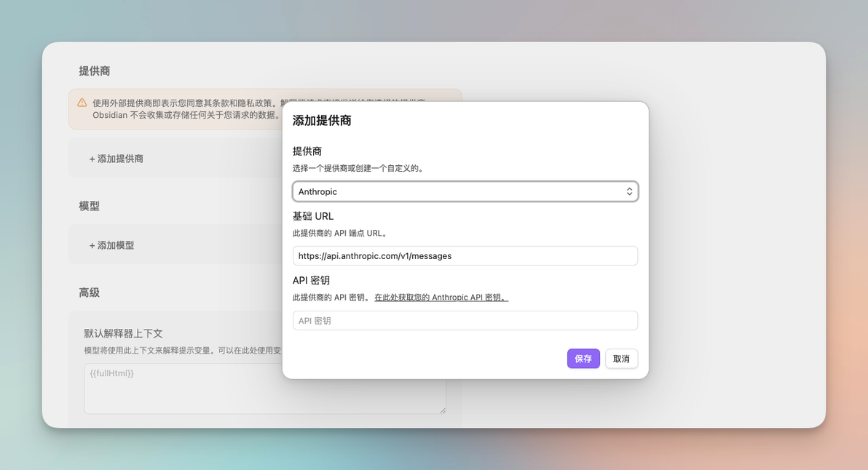This screenshot has width=868, height=470.
Task: Focus the API 密钥 input field
Action: (x=465, y=321)
